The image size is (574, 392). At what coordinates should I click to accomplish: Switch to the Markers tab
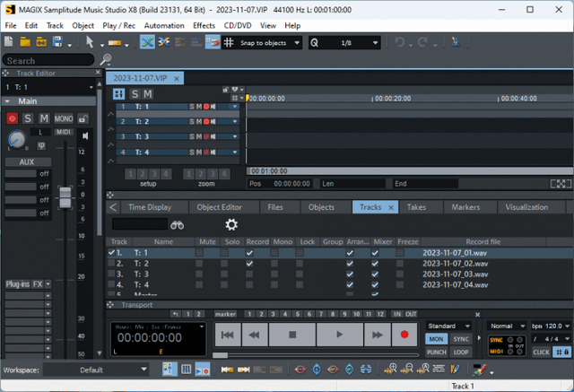[466, 207]
